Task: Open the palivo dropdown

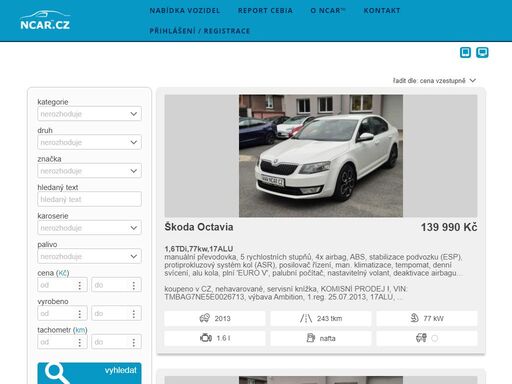Action: coord(89,256)
